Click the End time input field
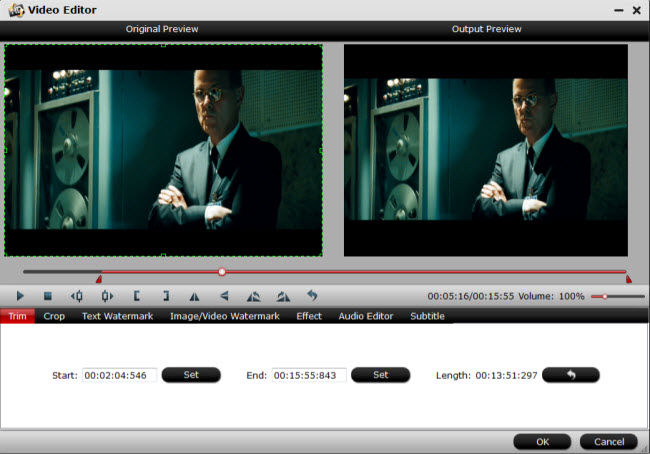This screenshot has height=454, width=650. (309, 375)
